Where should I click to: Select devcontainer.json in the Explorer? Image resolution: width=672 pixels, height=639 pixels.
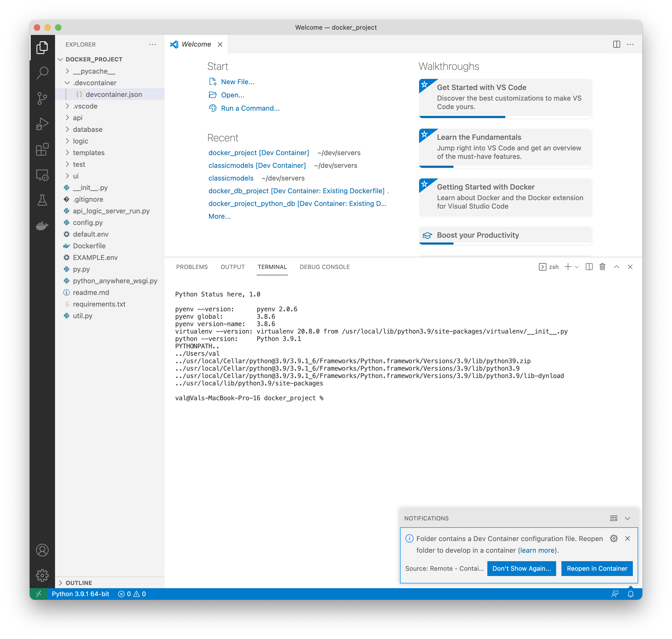(x=114, y=94)
